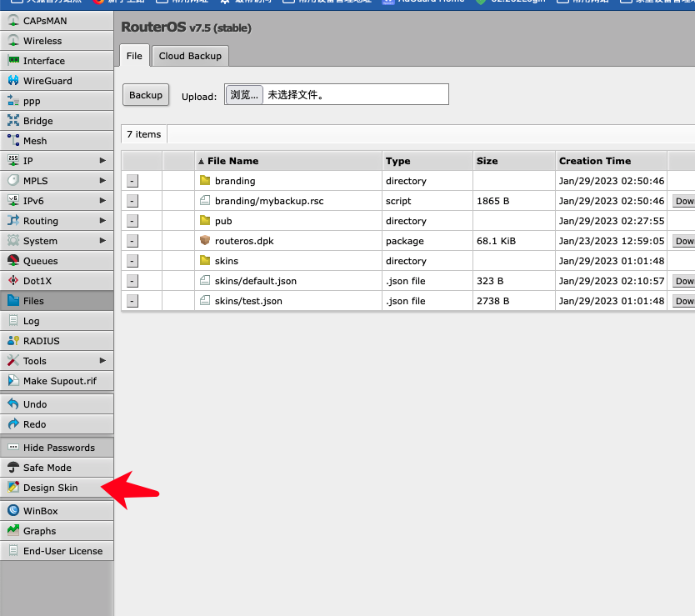
Task: Click the WinBox icon
Action: pyautogui.click(x=13, y=511)
